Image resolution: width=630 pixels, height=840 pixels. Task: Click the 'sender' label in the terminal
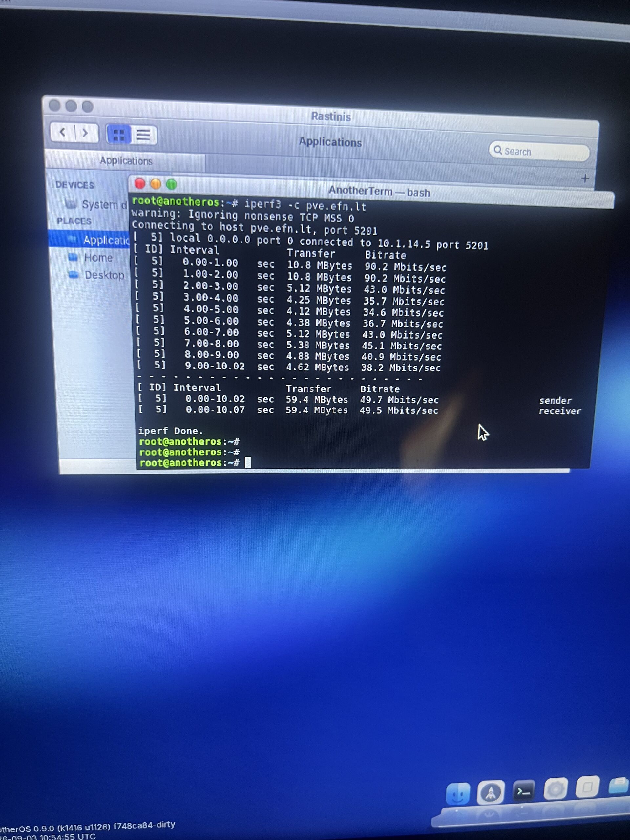(555, 400)
